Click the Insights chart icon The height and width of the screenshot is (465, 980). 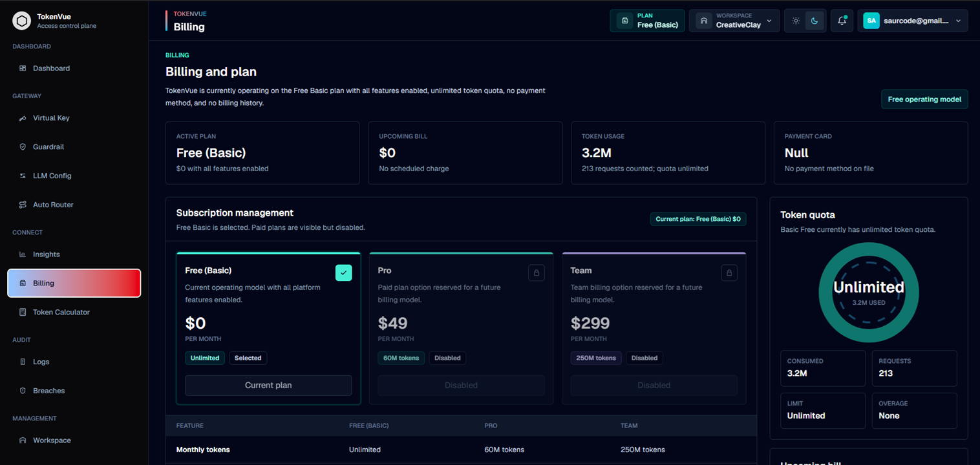click(x=23, y=254)
